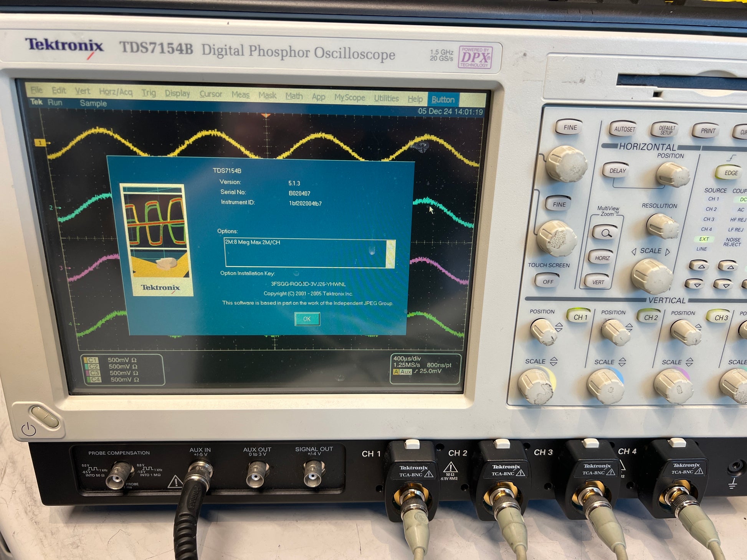Push the zoom HORIZ button
The image size is (747, 560).
coord(602,258)
